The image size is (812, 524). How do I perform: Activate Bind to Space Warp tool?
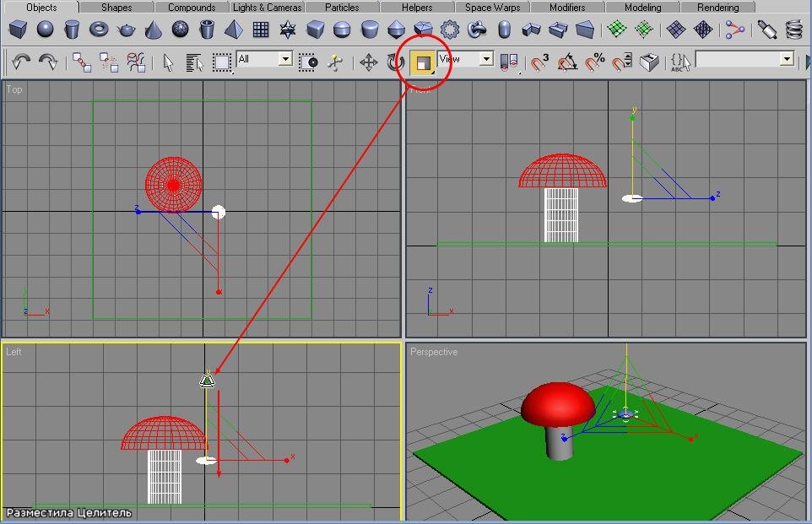136,62
